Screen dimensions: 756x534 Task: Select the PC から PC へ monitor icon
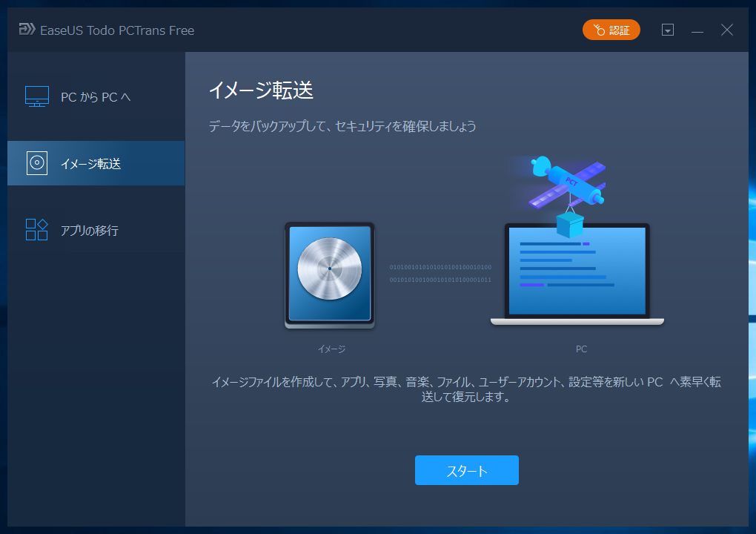tap(37, 96)
